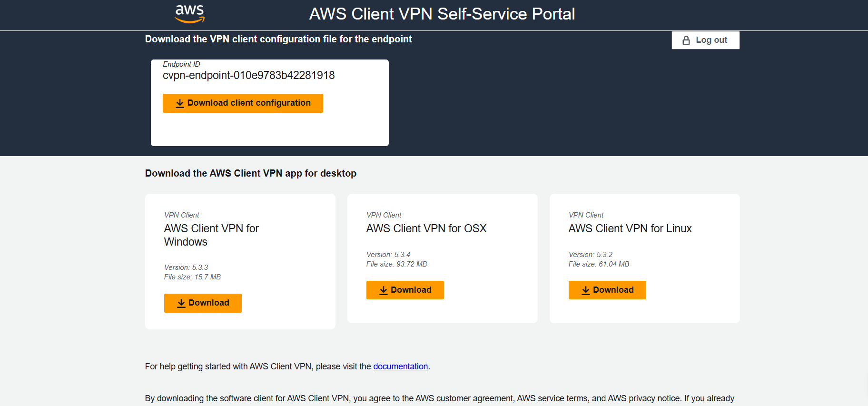The height and width of the screenshot is (406, 868).
Task: Click the download arrow on the Windows Download button
Action: pos(181,303)
